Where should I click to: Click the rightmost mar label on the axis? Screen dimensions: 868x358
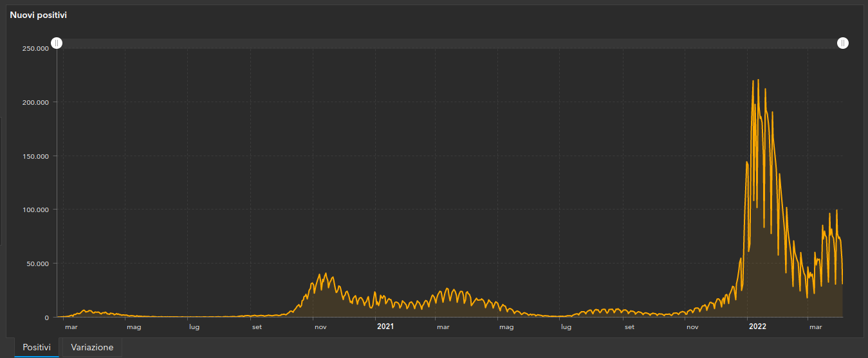[x=815, y=327]
